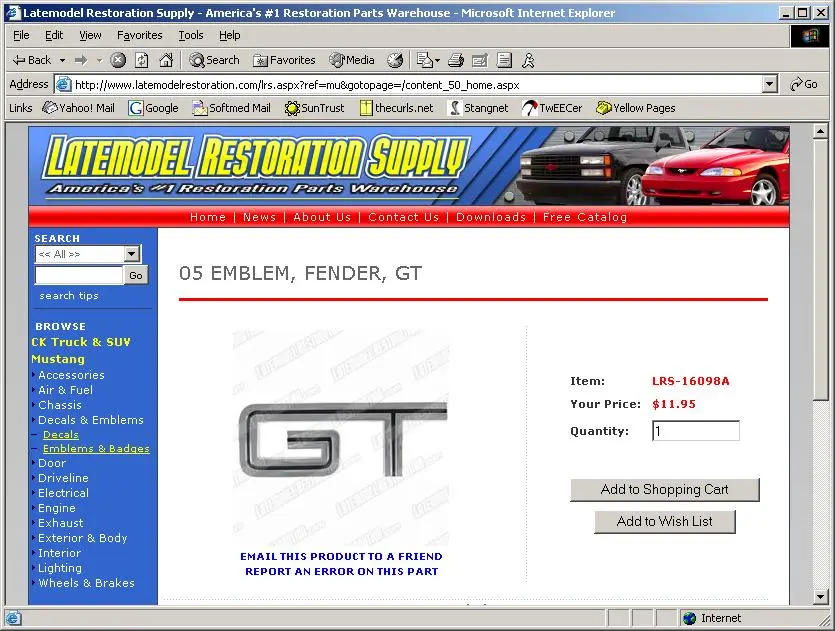835x631 pixels.
Task: Click the Downloads navbar link
Action: 491,217
